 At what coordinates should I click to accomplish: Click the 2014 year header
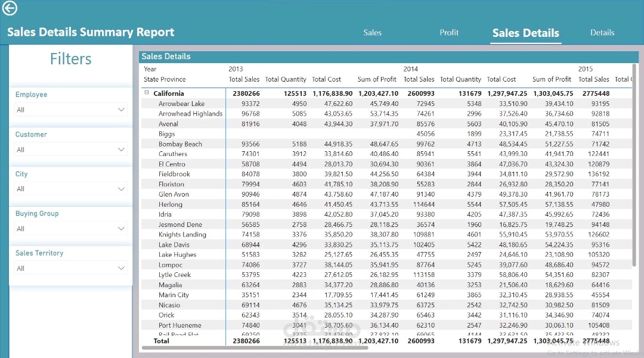(410, 69)
